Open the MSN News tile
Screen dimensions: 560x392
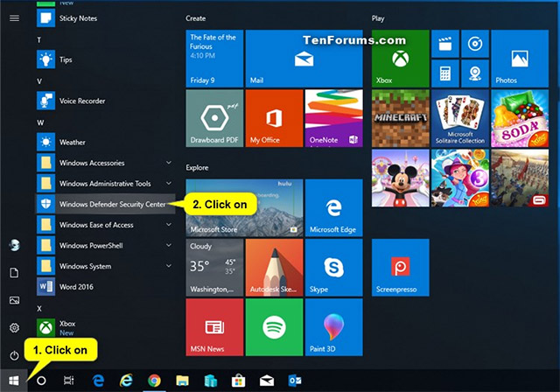(x=214, y=327)
